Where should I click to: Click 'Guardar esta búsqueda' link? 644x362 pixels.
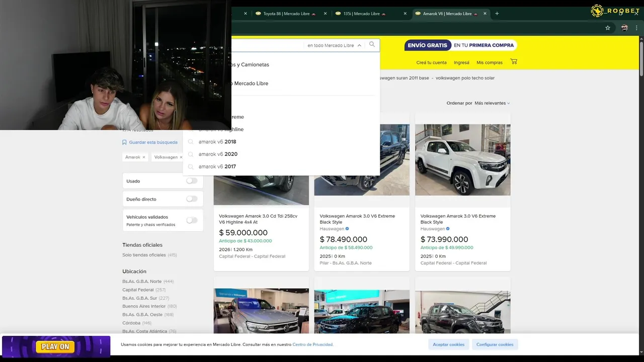[153, 142]
